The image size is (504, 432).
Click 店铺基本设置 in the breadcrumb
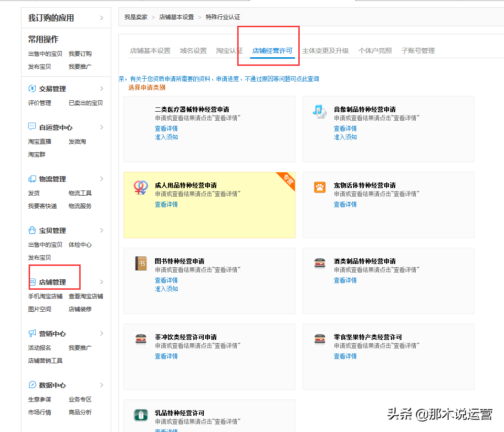(x=177, y=17)
